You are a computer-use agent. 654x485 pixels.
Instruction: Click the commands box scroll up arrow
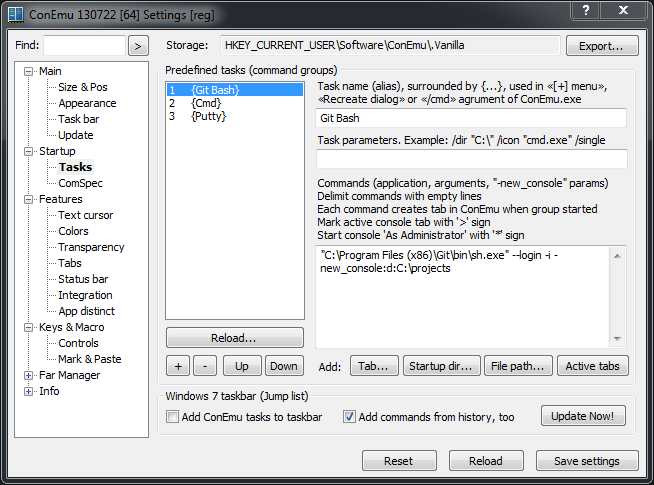(x=618, y=256)
